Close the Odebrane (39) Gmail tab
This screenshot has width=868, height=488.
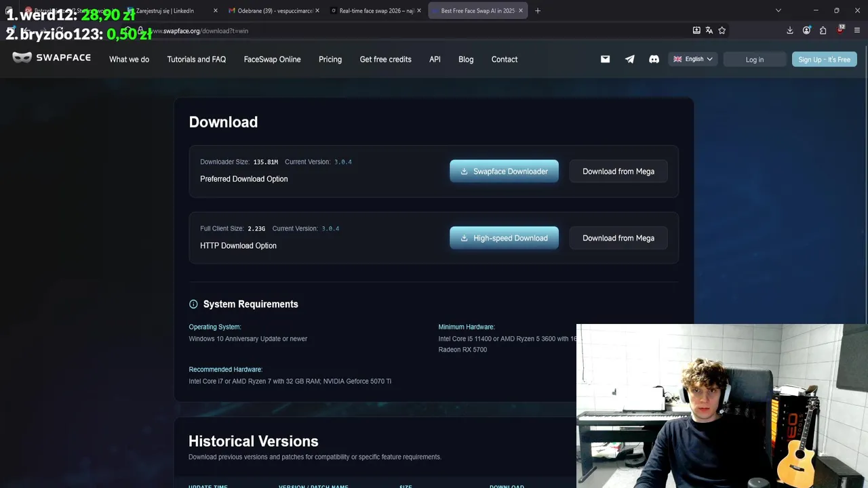(x=317, y=11)
